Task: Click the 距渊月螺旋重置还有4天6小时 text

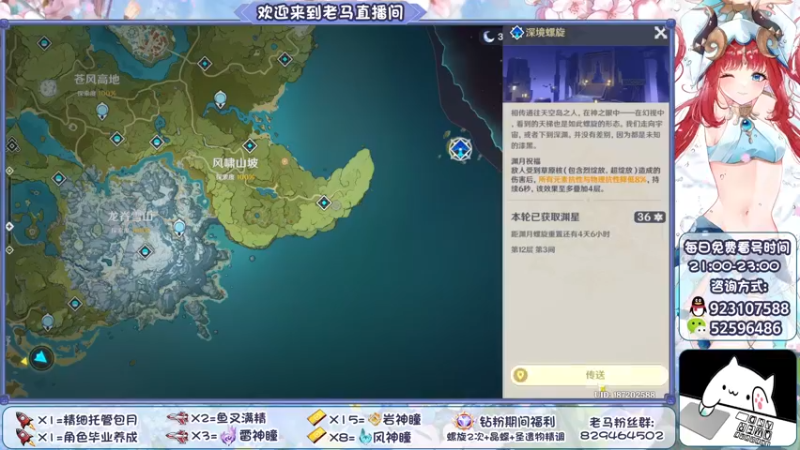Action: [x=560, y=234]
